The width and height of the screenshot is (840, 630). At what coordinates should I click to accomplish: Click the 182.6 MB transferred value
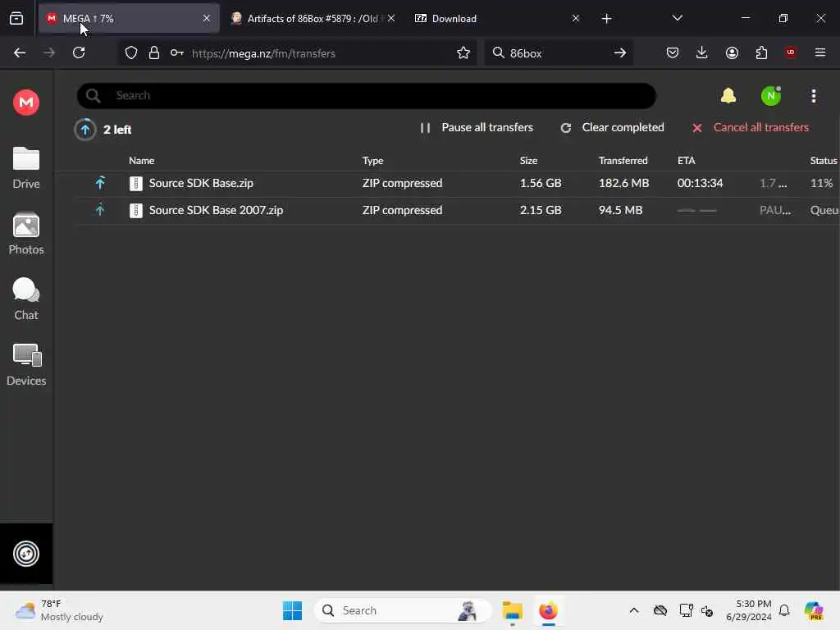pyautogui.click(x=623, y=183)
